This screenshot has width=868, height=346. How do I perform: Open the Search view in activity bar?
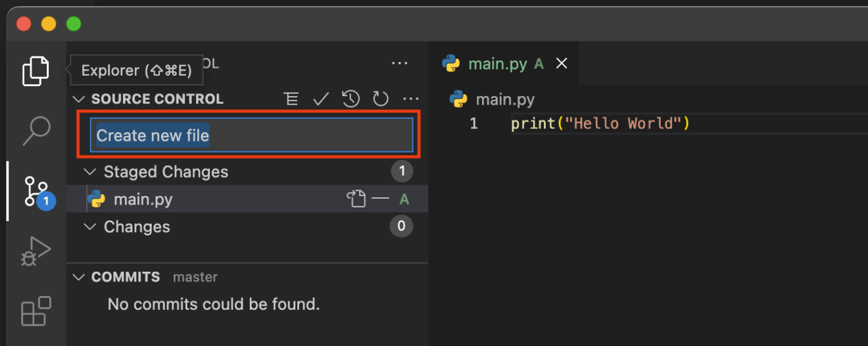click(x=36, y=131)
